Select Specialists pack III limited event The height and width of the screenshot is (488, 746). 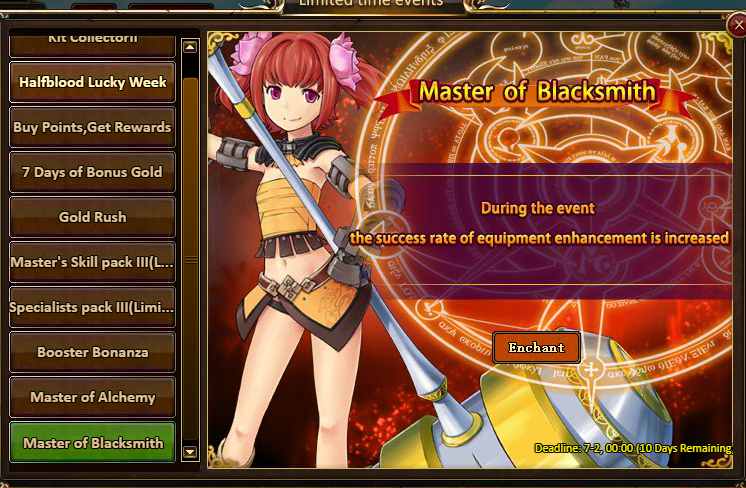[92, 307]
